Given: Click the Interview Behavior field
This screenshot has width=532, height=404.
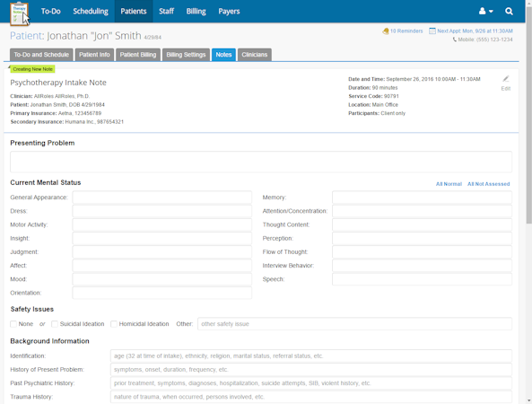Looking at the screenshot, I should (422, 266).
